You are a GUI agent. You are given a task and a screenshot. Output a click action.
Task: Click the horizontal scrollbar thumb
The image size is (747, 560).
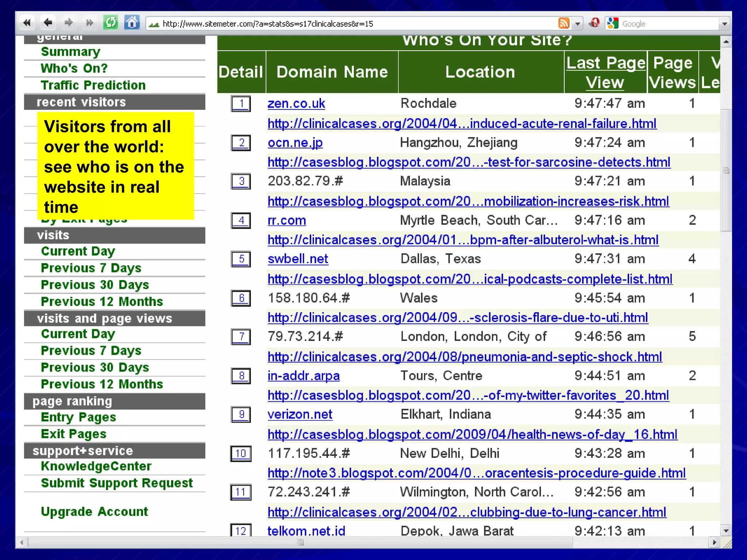pyautogui.click(x=300, y=542)
